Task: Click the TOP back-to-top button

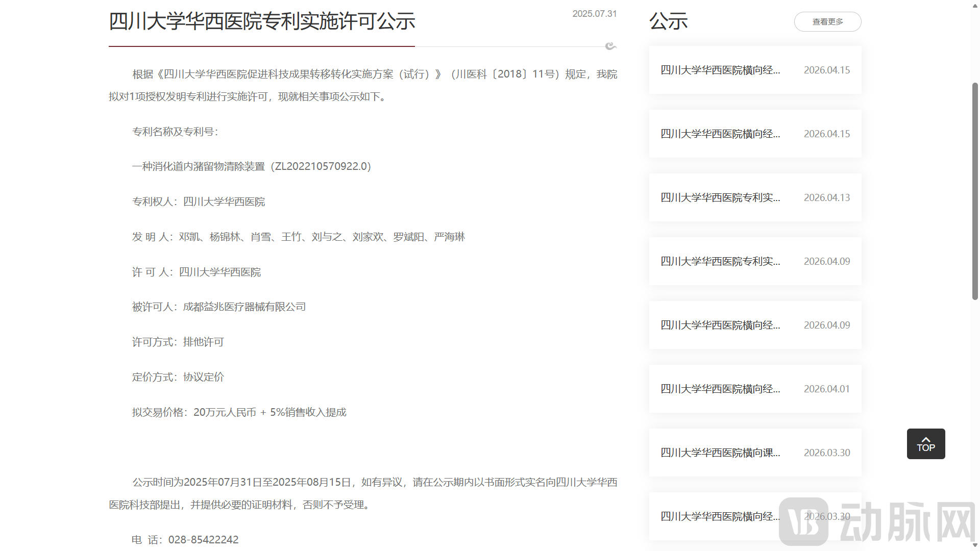Action: click(x=925, y=444)
